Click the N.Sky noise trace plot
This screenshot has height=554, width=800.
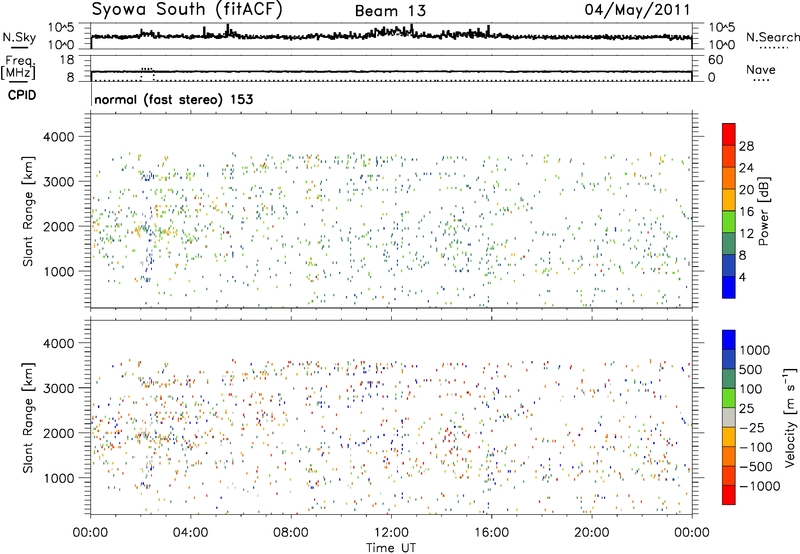pos(391,36)
